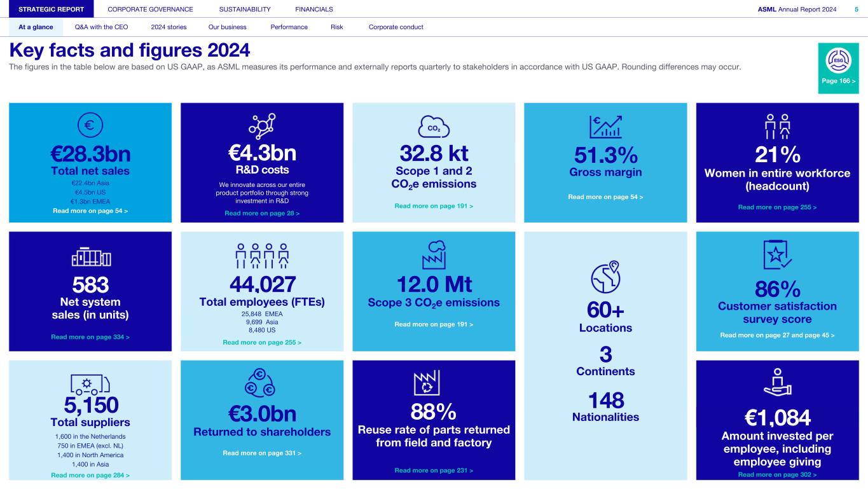Click the supplier truck icon above Total suppliers
Image resolution: width=868 pixels, height=489 pixels.
[90, 383]
